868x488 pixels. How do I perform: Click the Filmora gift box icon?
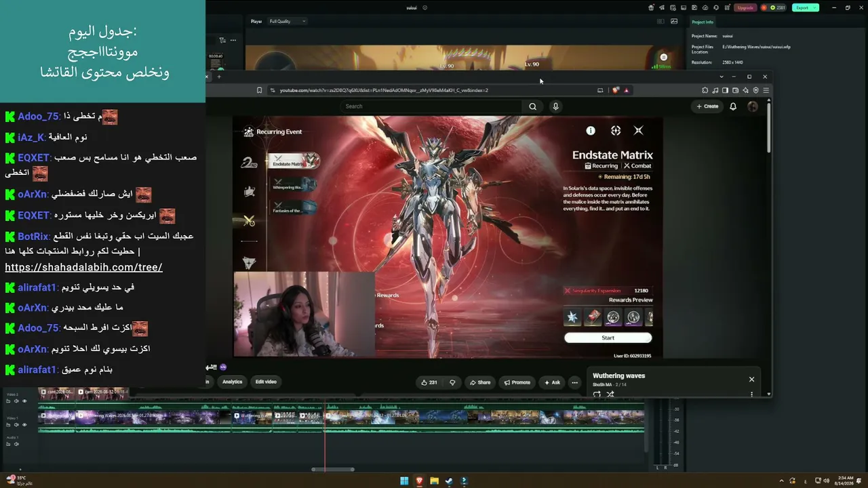coord(651,7)
